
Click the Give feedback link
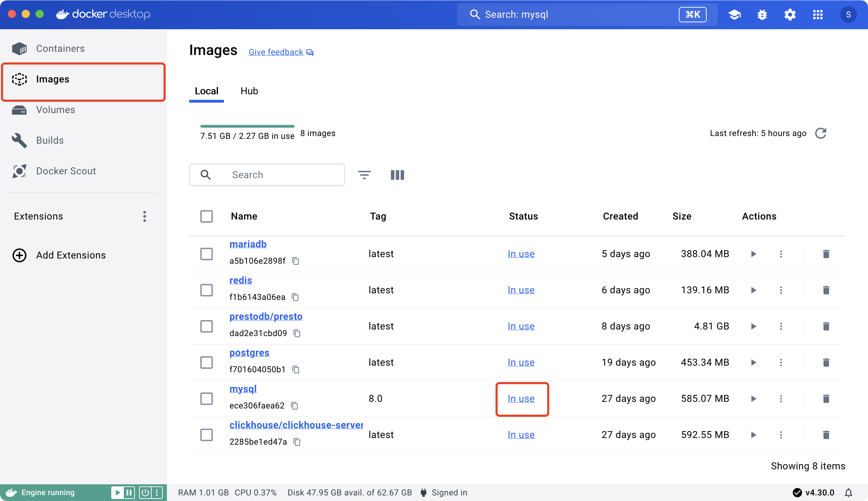pyautogui.click(x=281, y=52)
